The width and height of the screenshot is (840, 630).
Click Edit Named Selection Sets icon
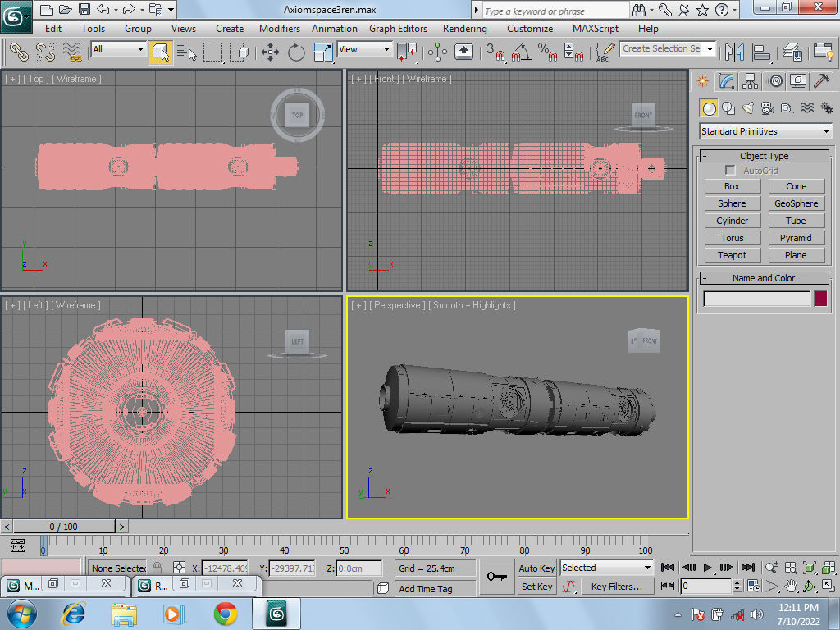(x=605, y=52)
